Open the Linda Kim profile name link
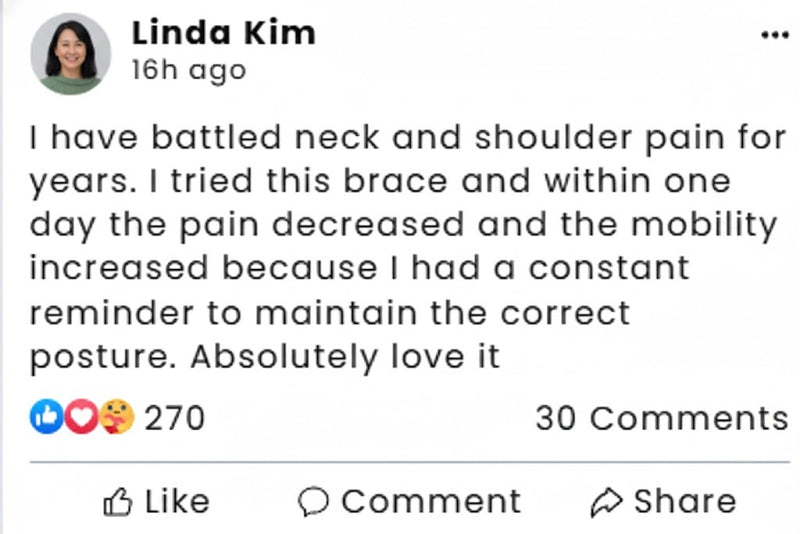The image size is (800, 534). coord(223,33)
